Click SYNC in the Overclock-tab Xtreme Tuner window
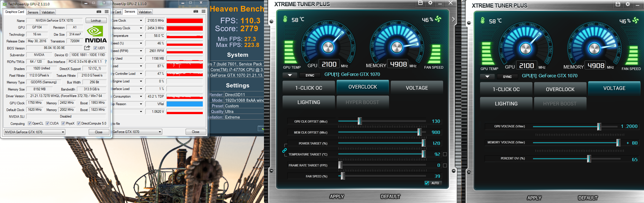644x203 pixels. (310, 75)
